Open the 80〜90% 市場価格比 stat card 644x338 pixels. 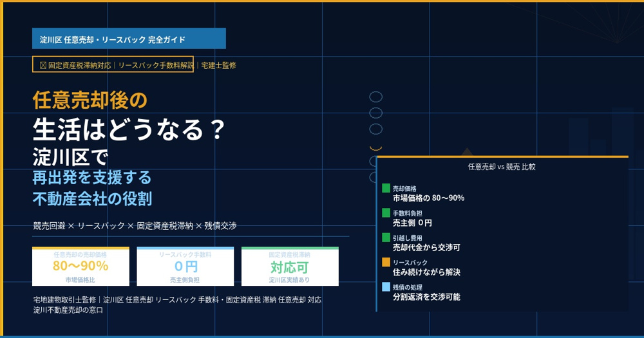[80, 267]
